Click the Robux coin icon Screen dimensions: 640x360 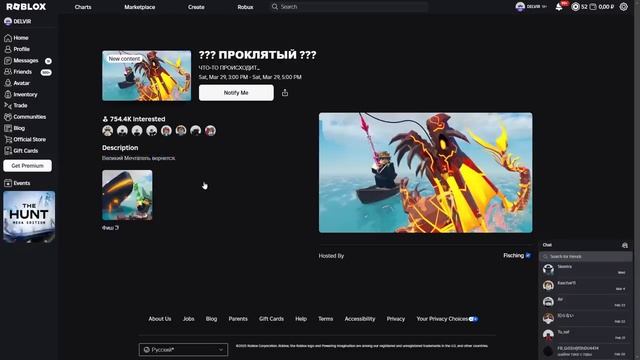pyautogui.click(x=575, y=7)
